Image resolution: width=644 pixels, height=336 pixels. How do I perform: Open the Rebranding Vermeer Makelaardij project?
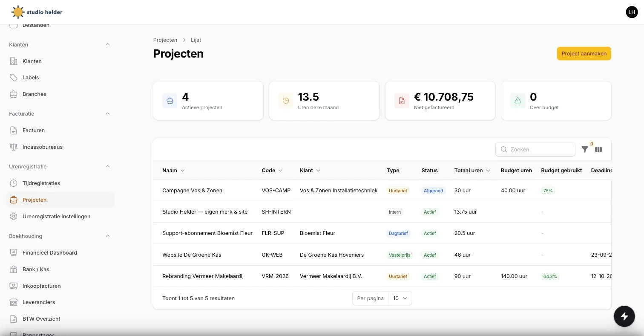(x=203, y=276)
